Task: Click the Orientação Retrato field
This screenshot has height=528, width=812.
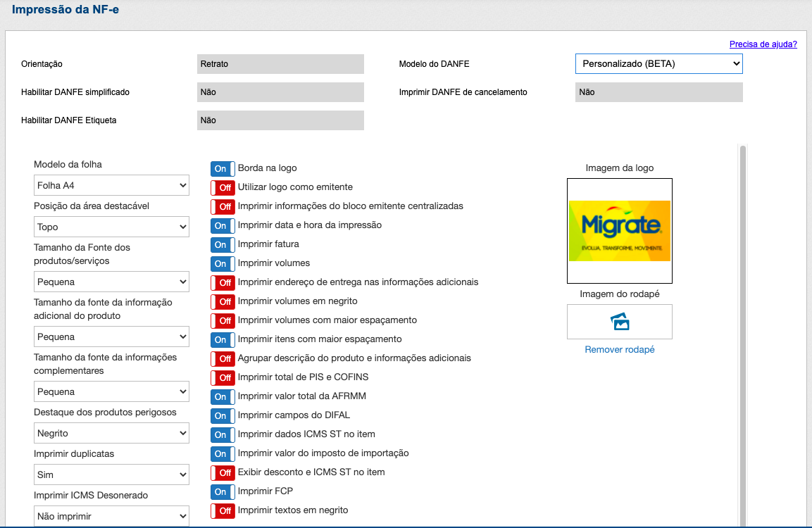Action: (x=280, y=64)
